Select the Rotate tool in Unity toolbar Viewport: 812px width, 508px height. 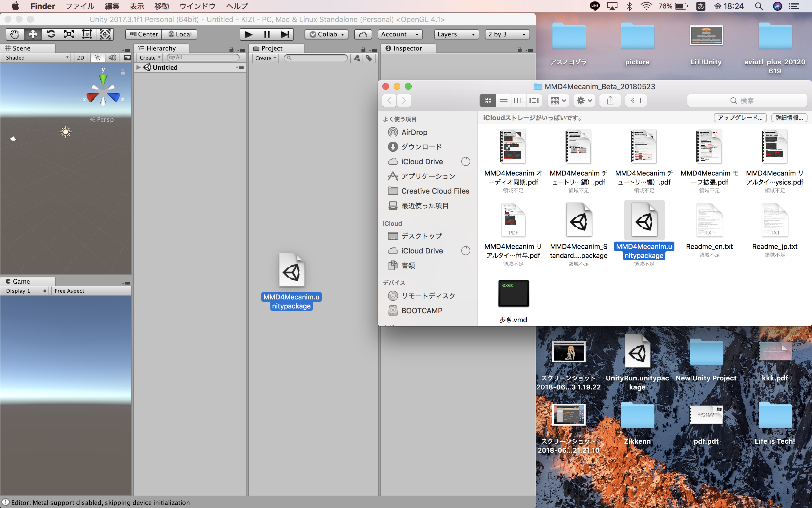point(51,34)
